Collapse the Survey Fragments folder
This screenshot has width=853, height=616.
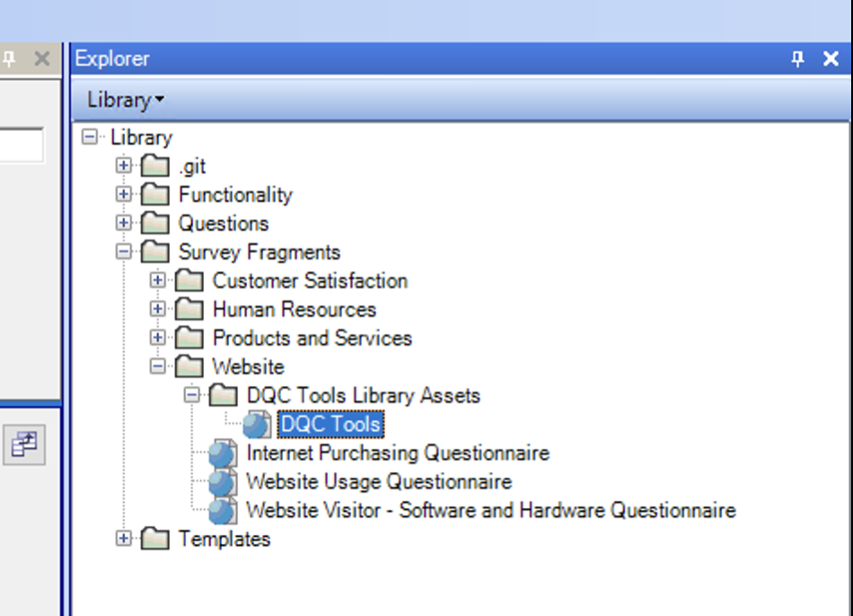click(124, 252)
